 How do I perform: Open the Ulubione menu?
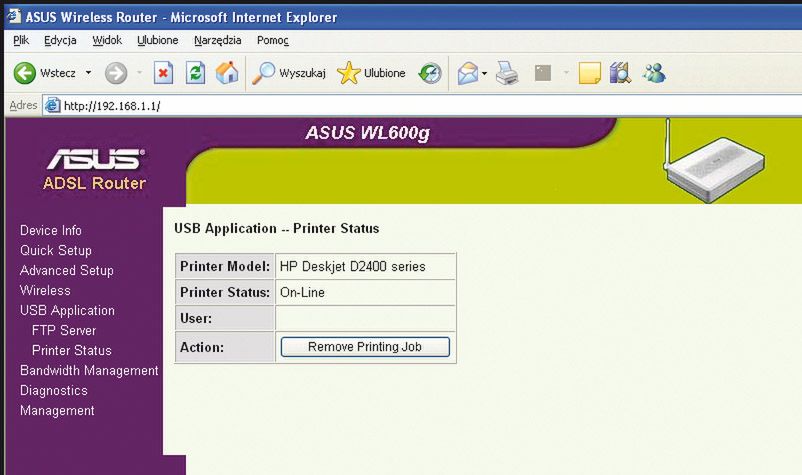pos(158,40)
